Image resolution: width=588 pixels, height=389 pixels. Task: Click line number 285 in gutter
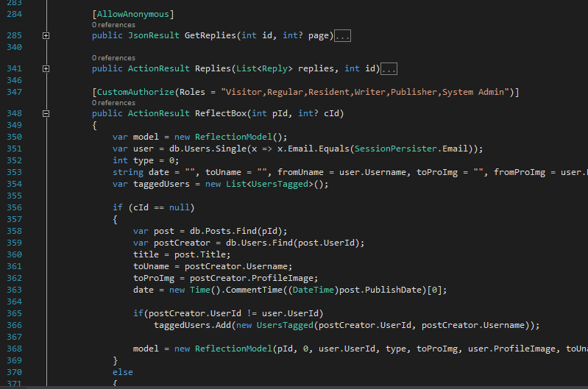[x=14, y=35]
